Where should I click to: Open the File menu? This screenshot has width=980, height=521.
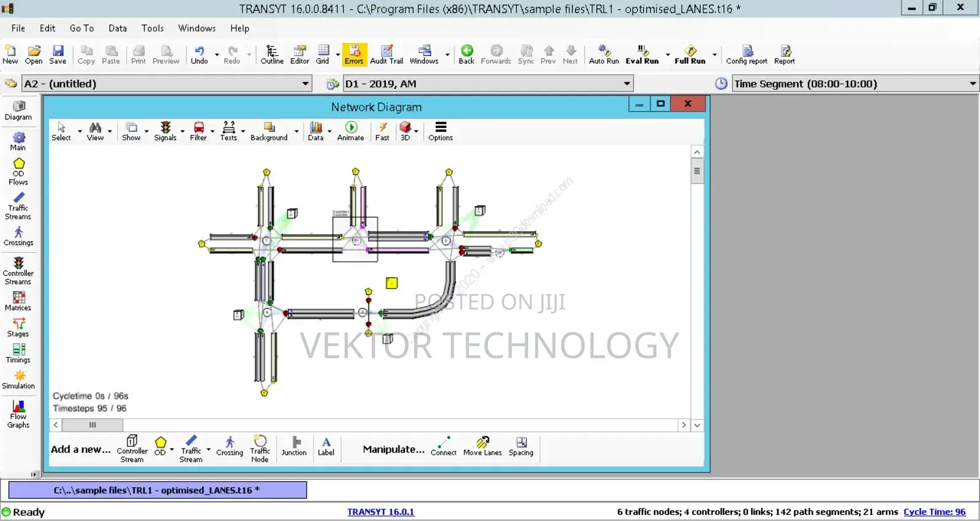[x=18, y=28]
